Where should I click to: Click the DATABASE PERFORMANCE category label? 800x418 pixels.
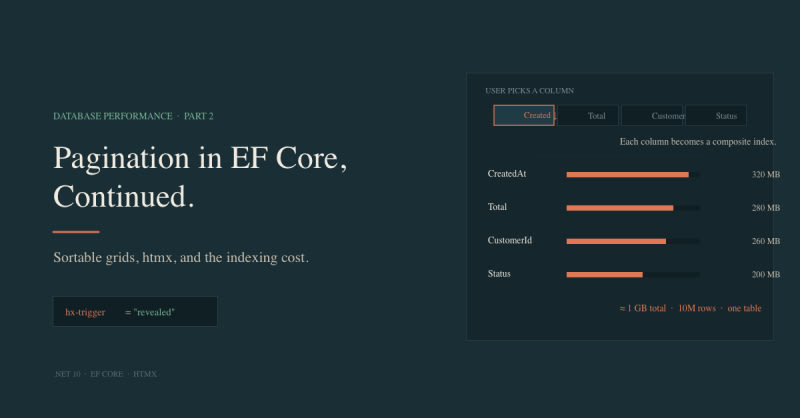click(113, 116)
